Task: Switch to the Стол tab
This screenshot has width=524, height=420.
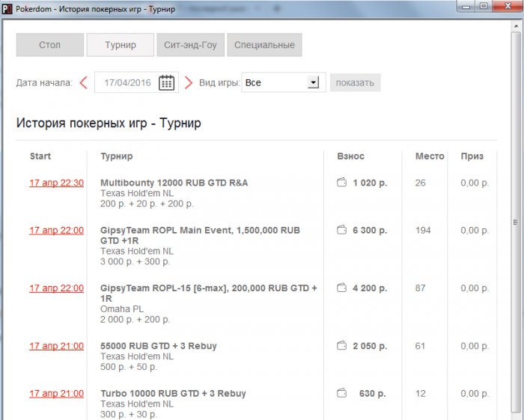Action: pyautogui.click(x=50, y=45)
